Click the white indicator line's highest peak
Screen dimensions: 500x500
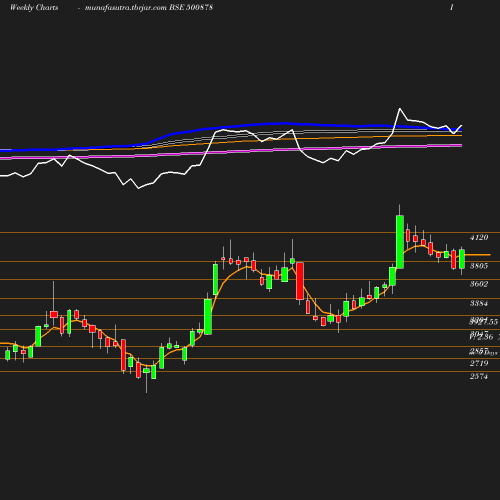coord(400,109)
